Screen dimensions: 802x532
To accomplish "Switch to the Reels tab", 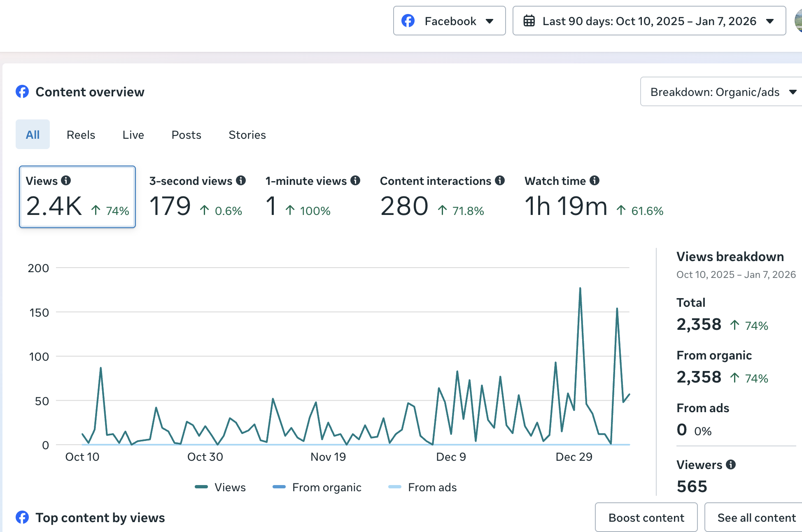I will (x=81, y=135).
